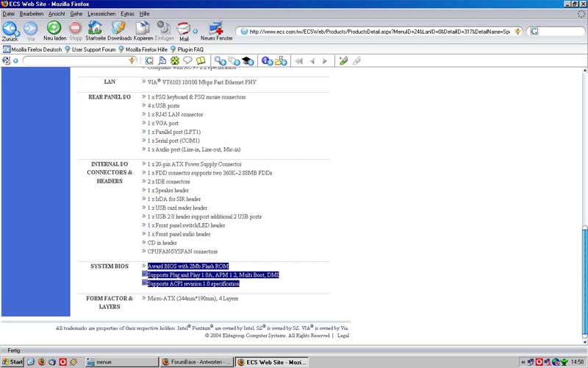588x368 pixels.
Task: Click the system tray clock 14:58
Action: 578,362
